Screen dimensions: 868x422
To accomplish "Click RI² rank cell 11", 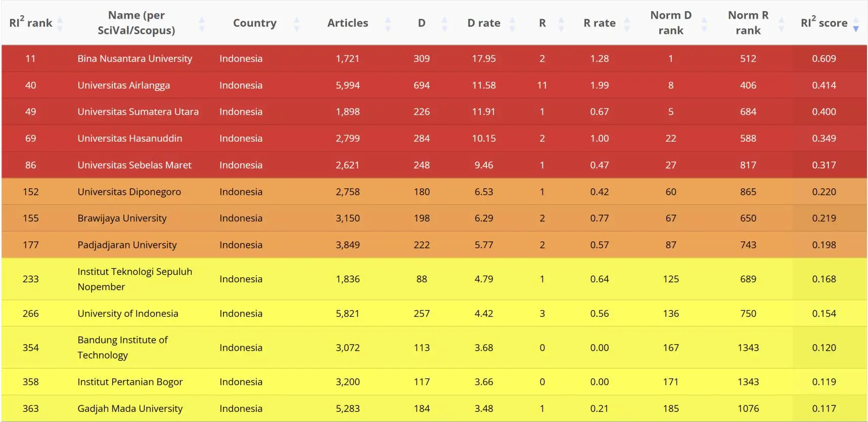I will pyautogui.click(x=30, y=59).
